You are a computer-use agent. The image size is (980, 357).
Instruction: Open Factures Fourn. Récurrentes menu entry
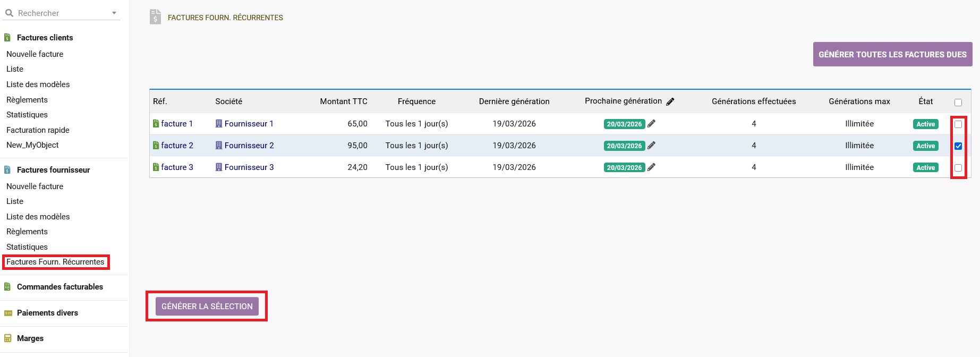[x=55, y=262]
